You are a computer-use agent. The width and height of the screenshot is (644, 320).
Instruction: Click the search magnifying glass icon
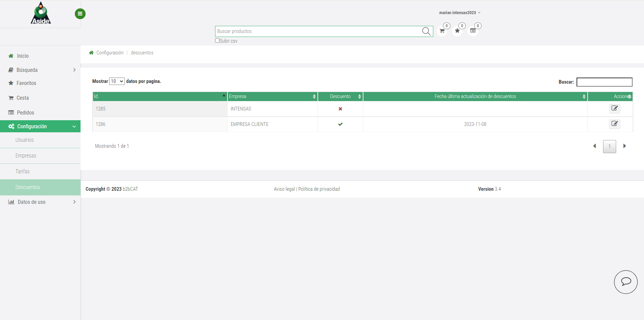click(426, 31)
